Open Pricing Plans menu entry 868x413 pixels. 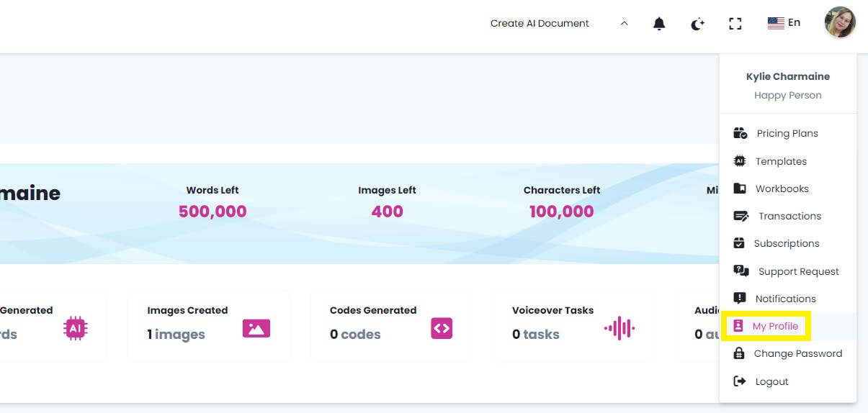click(x=788, y=133)
